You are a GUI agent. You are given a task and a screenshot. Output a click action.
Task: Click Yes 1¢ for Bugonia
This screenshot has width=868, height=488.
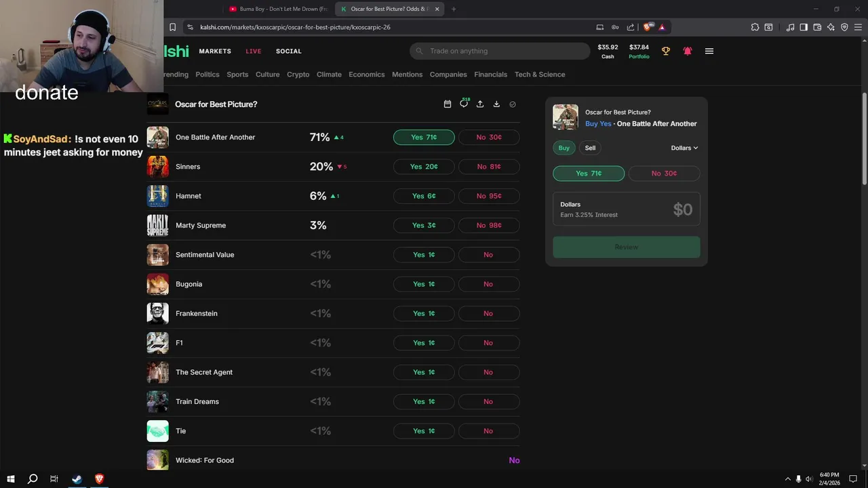pos(424,284)
